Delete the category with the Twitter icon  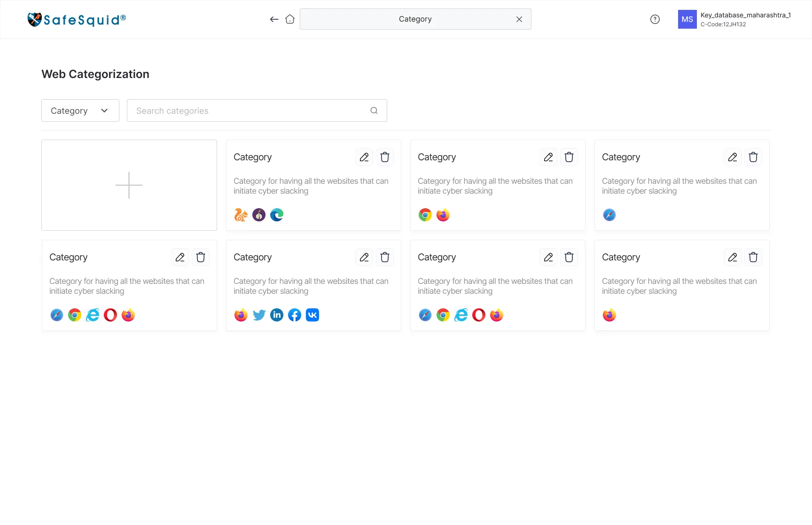coord(385,257)
